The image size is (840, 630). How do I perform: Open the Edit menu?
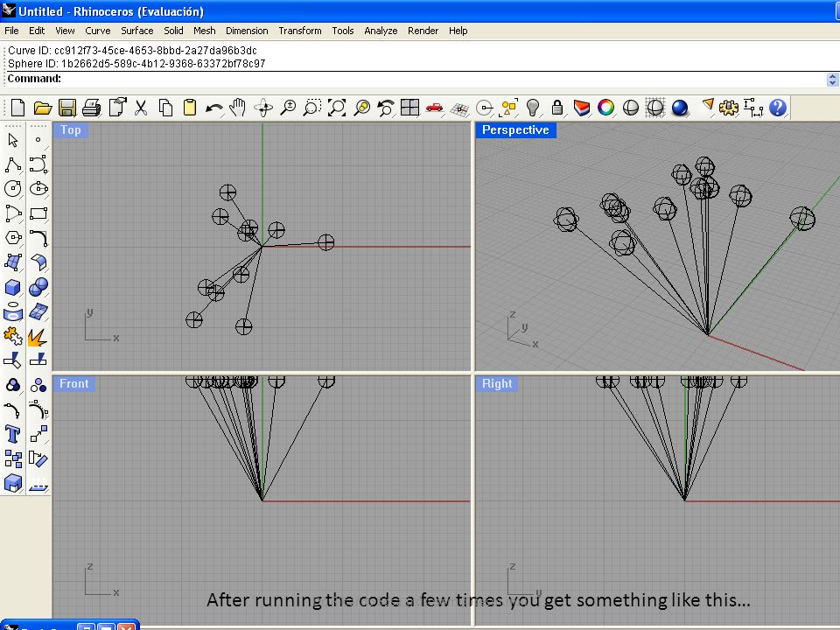click(37, 31)
